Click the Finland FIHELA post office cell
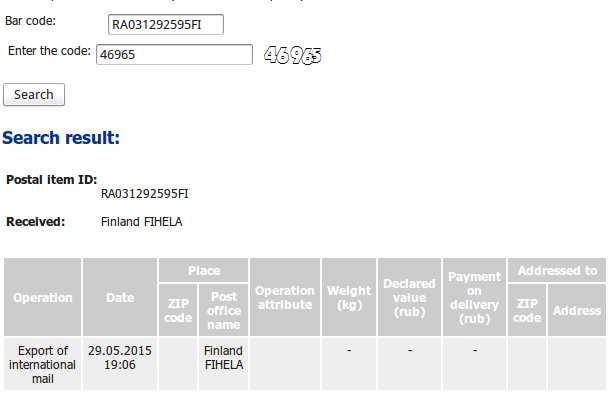This screenshot has height=395, width=616. (x=224, y=357)
